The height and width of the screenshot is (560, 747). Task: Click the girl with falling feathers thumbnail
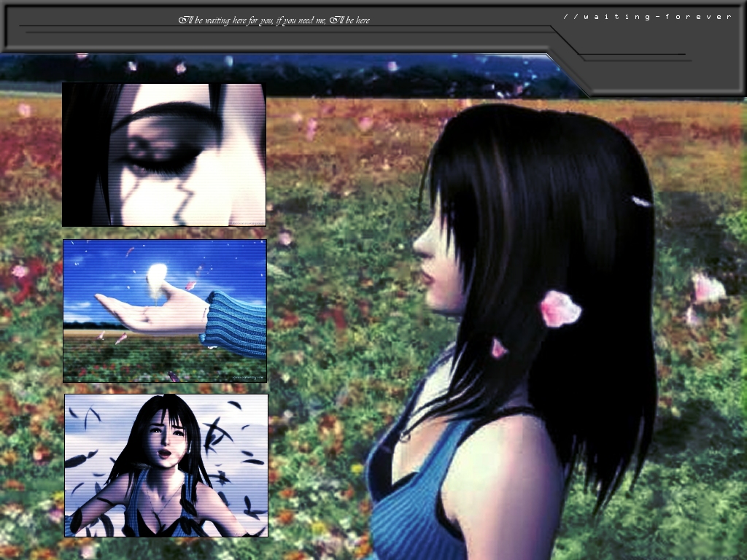pyautogui.click(x=166, y=465)
